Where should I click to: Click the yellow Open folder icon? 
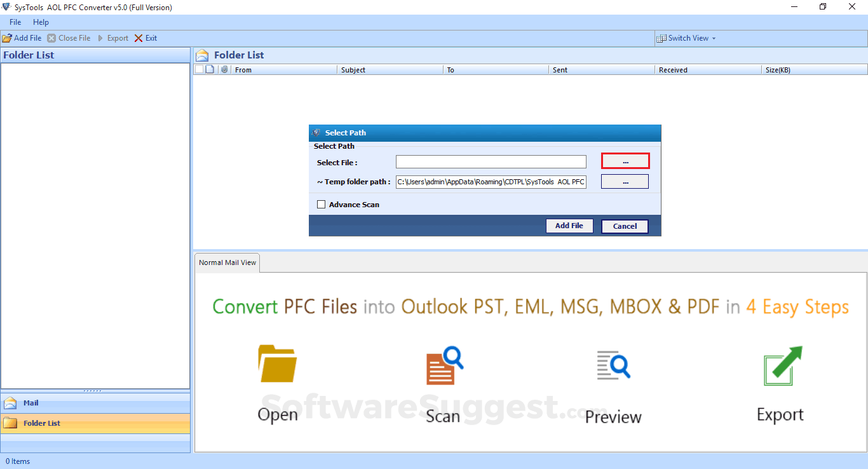(278, 364)
